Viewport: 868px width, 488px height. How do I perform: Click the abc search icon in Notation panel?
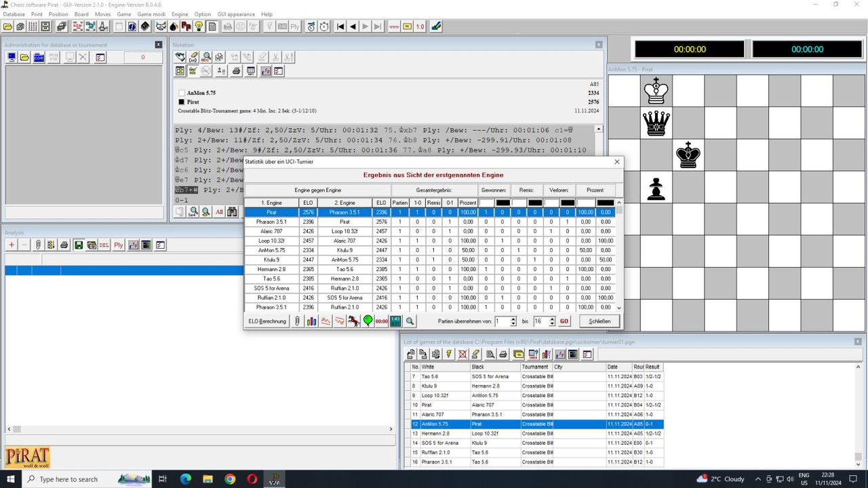click(206, 58)
